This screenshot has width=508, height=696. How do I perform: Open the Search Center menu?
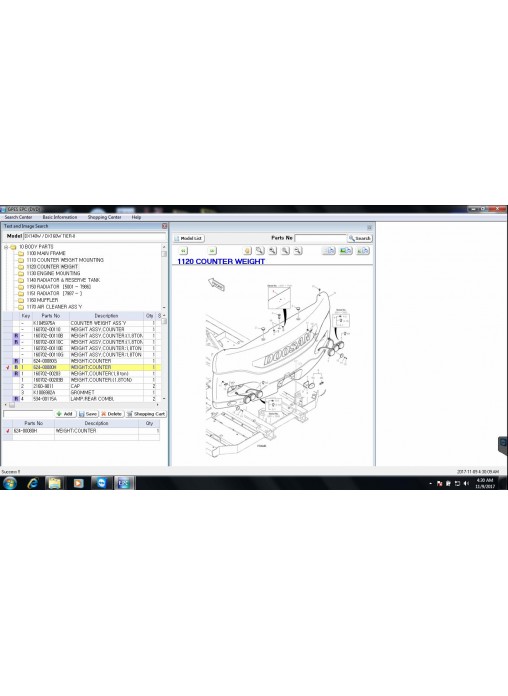click(x=18, y=217)
